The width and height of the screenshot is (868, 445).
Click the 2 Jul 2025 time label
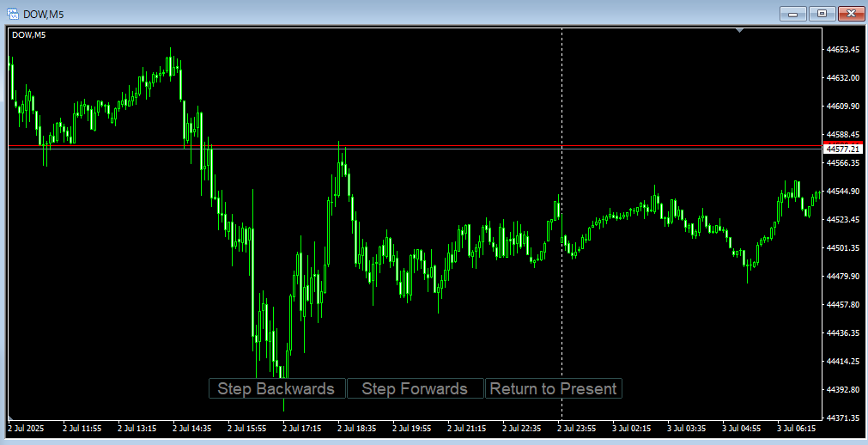tap(27, 429)
